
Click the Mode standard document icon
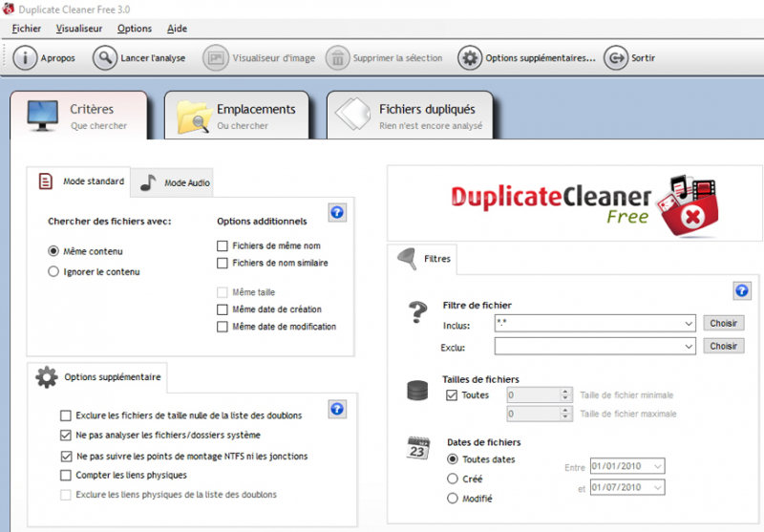pos(45,181)
